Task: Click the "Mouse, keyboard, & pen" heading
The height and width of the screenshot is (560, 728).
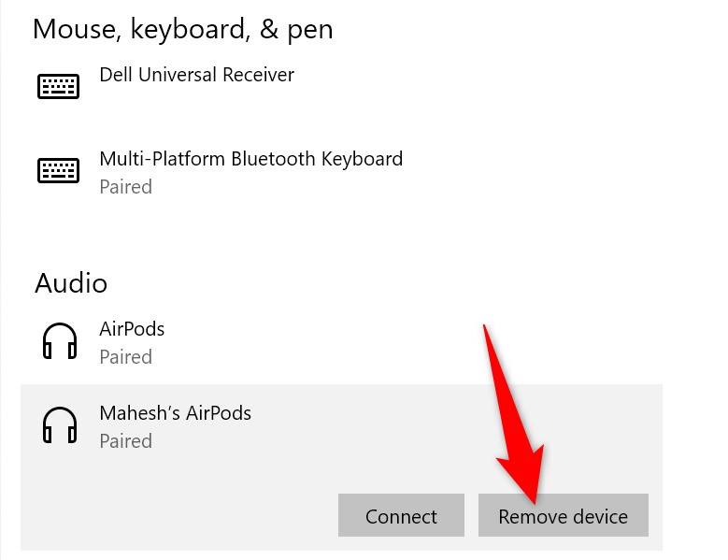Action: click(182, 29)
